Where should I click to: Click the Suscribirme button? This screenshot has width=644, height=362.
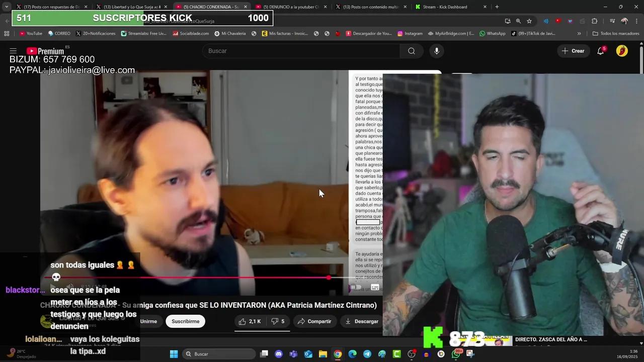point(185,321)
